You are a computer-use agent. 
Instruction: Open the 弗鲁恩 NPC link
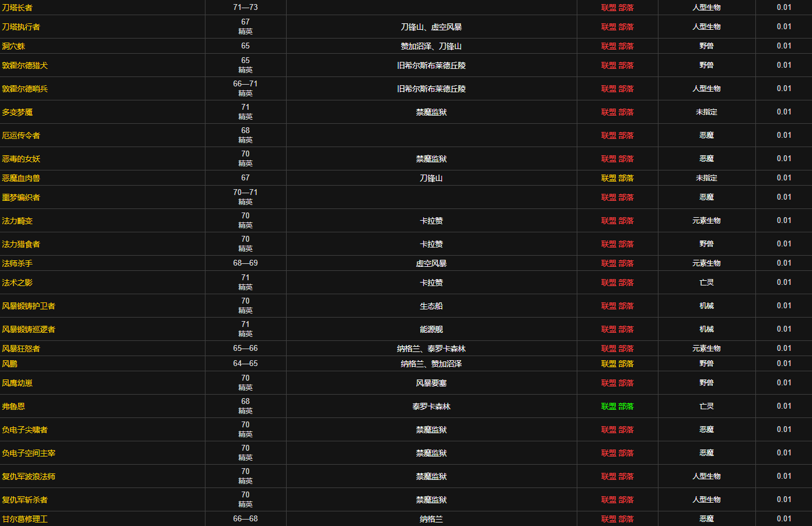point(13,406)
